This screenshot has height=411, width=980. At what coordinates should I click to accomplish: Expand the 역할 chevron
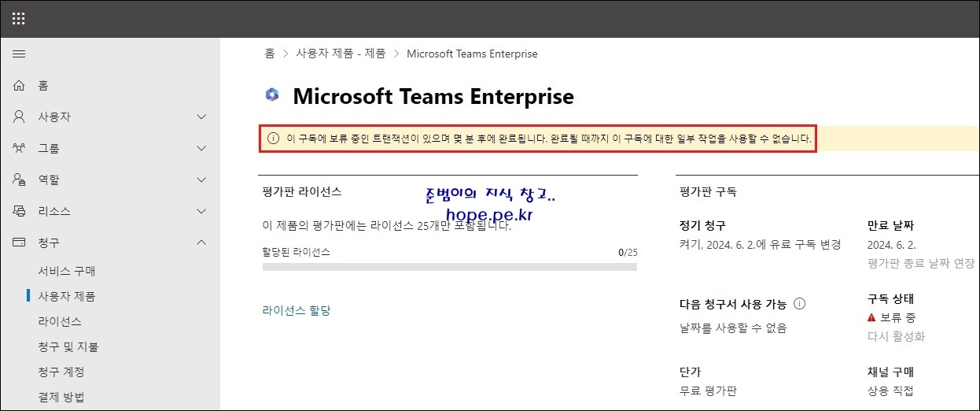[201, 180]
